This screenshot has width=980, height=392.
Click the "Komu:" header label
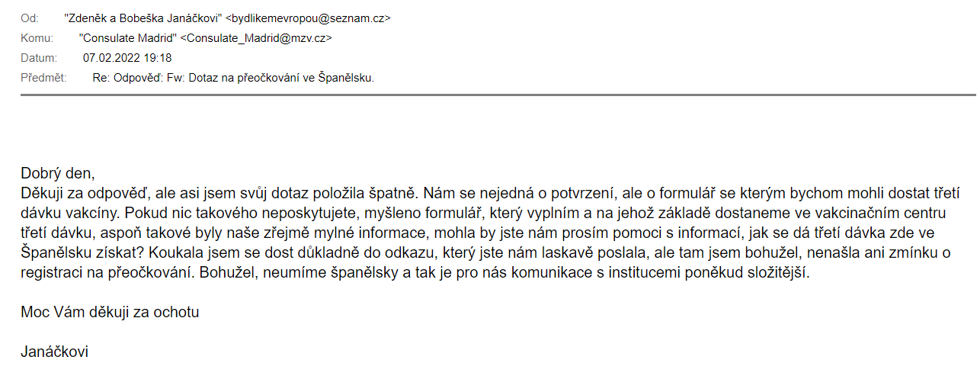click(x=37, y=38)
